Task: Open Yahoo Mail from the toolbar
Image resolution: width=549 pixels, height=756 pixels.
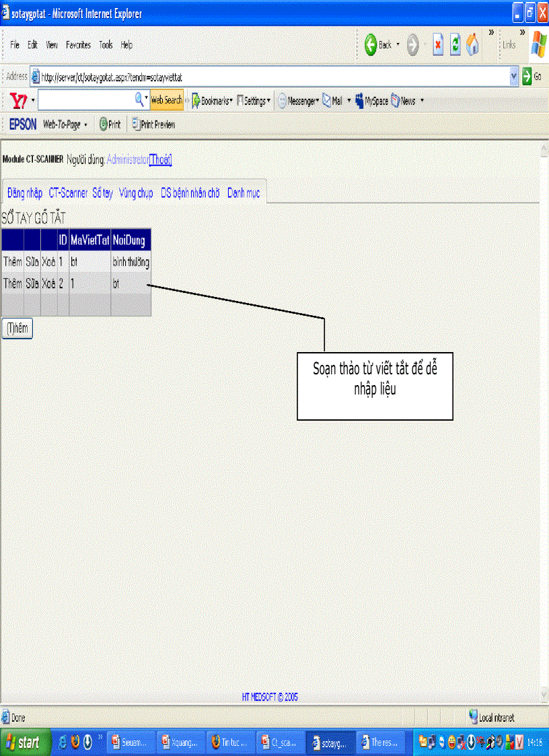Action: tap(332, 101)
